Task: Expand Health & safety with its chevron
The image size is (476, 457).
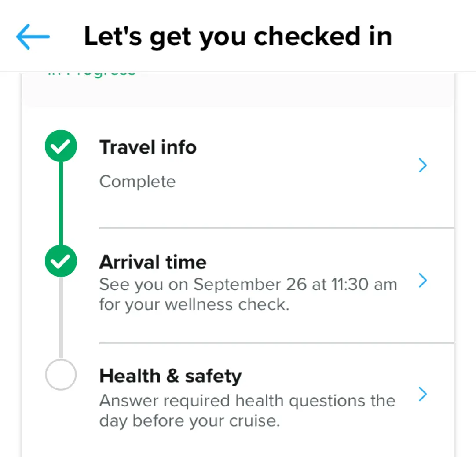Action: 422,394
